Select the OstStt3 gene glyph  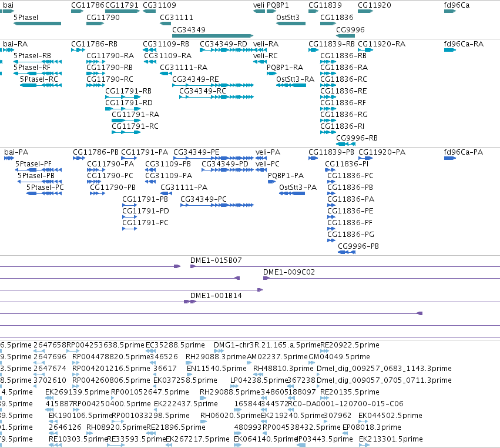tap(291, 24)
